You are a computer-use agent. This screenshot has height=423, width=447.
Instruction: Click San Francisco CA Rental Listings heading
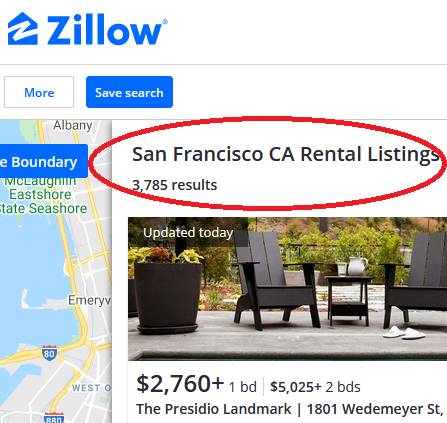[x=285, y=154]
